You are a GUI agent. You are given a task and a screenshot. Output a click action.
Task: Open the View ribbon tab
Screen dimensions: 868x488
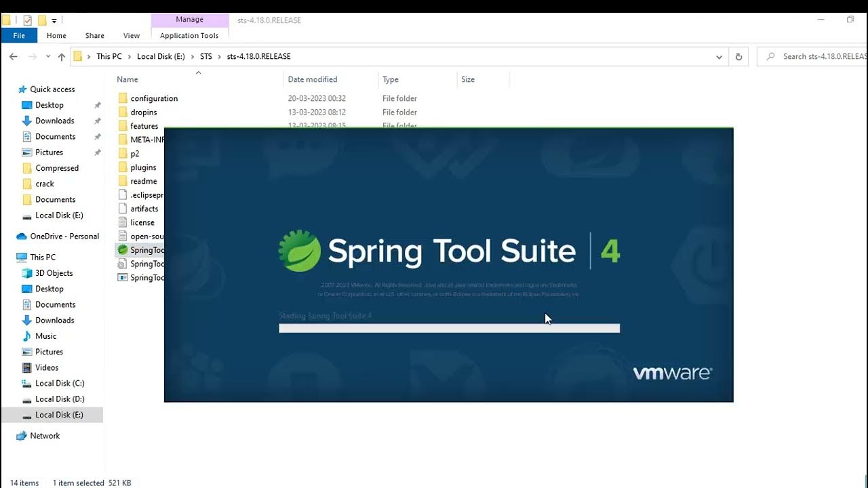point(132,35)
